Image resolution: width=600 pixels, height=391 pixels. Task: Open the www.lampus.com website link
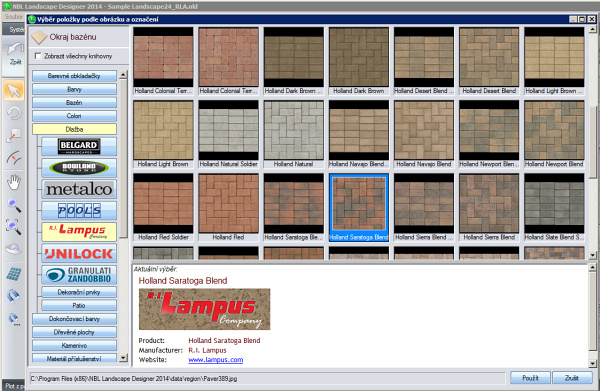(216, 360)
